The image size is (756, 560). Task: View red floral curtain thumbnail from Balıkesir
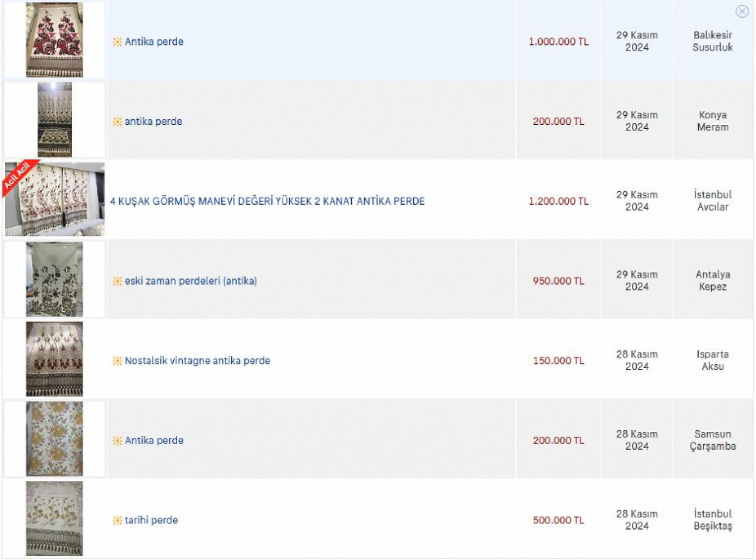point(54,40)
